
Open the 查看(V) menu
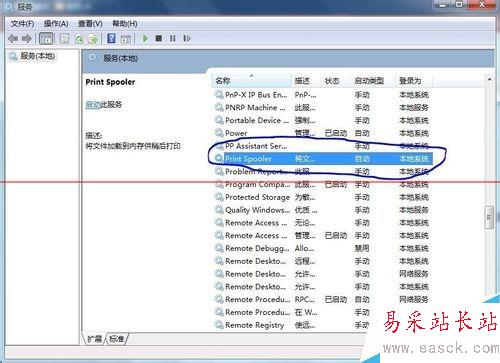[x=90, y=24]
